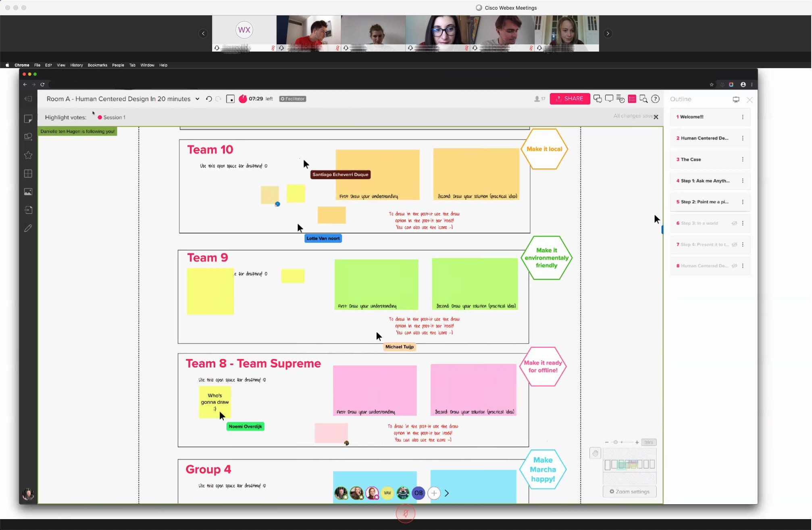Expand the collaborator avatars list chevron
Viewport: 812px width, 530px height.
tap(447, 493)
